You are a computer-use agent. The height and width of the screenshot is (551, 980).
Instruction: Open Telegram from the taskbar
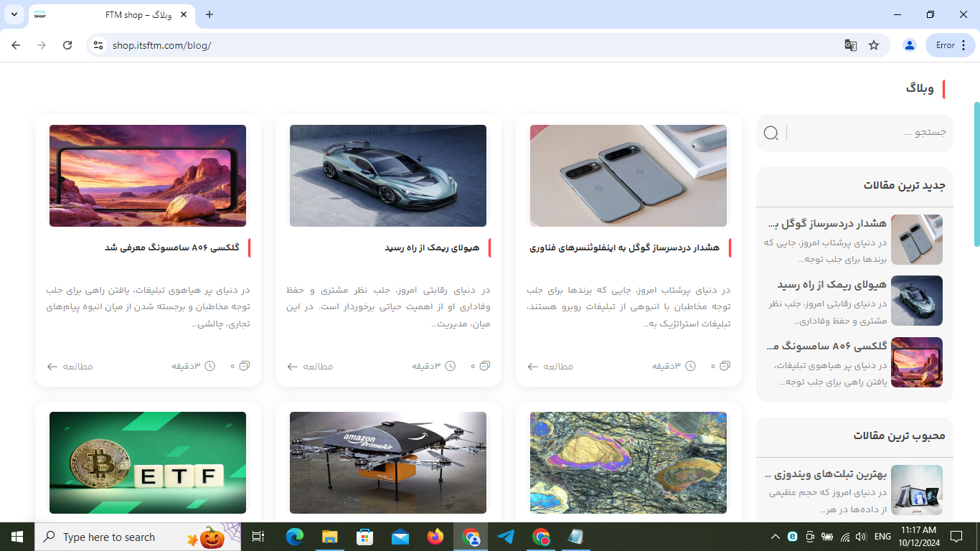tap(506, 537)
